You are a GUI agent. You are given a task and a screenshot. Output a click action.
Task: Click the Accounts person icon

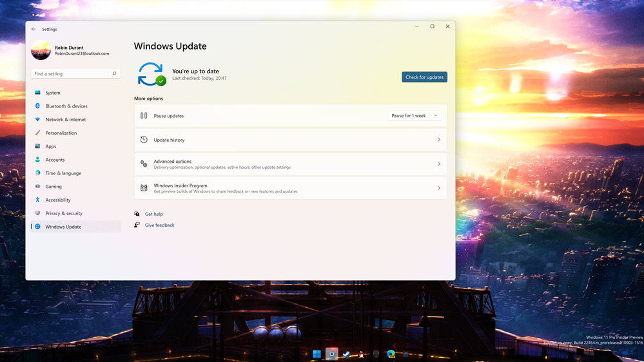coord(37,159)
